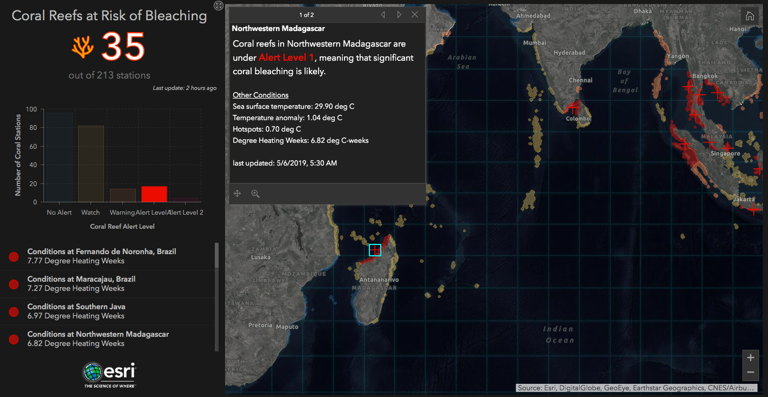768x397 pixels.
Task: Zoom in using the plus button
Action: click(x=750, y=357)
